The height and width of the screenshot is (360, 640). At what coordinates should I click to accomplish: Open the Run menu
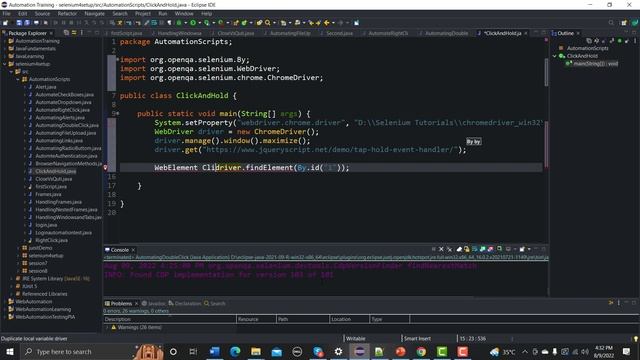point(162,13)
